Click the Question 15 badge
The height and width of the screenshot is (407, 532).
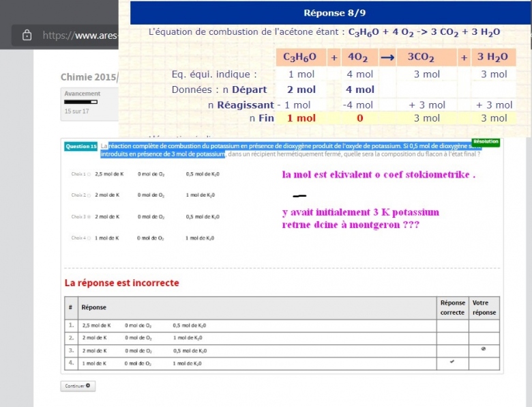tap(81, 146)
